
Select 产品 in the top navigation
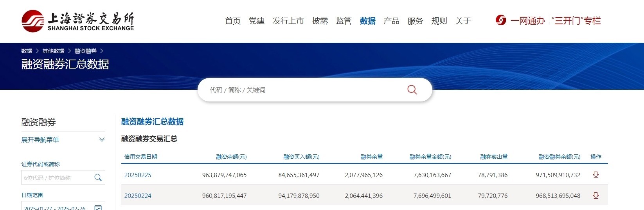pos(391,21)
